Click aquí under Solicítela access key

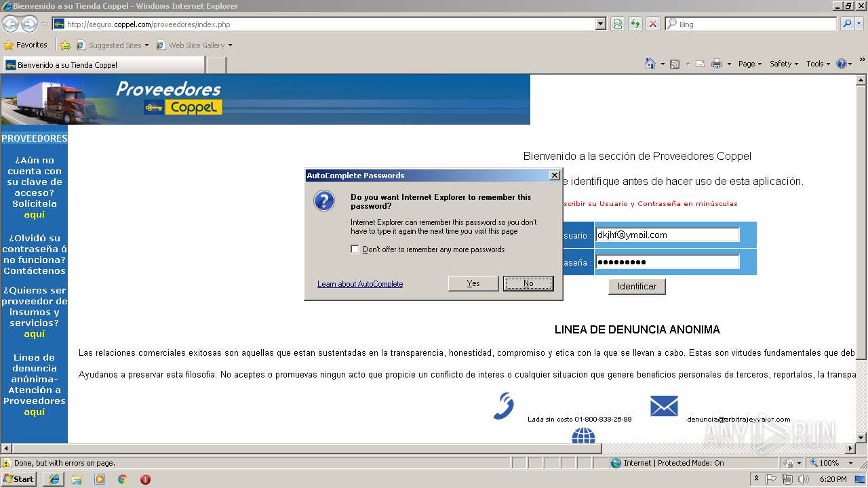pos(34,214)
